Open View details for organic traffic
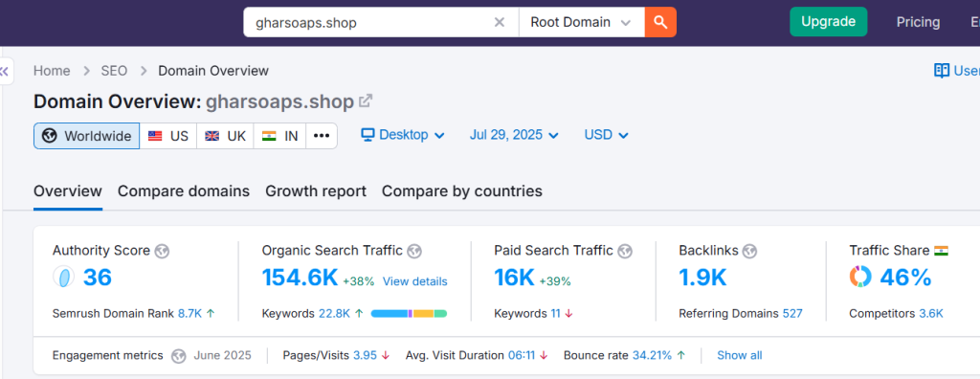Image resolution: width=980 pixels, height=379 pixels. 415,281
